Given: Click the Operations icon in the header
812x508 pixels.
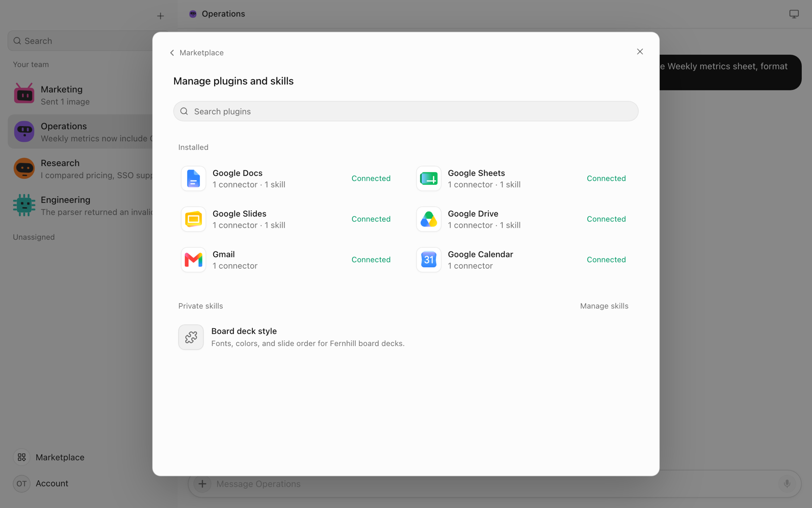Looking at the screenshot, I should pos(193,14).
